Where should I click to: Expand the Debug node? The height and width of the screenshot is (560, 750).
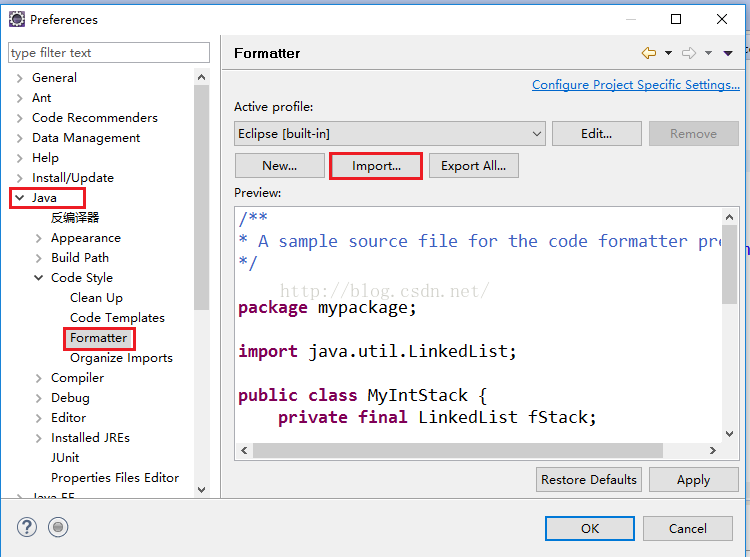pos(39,398)
